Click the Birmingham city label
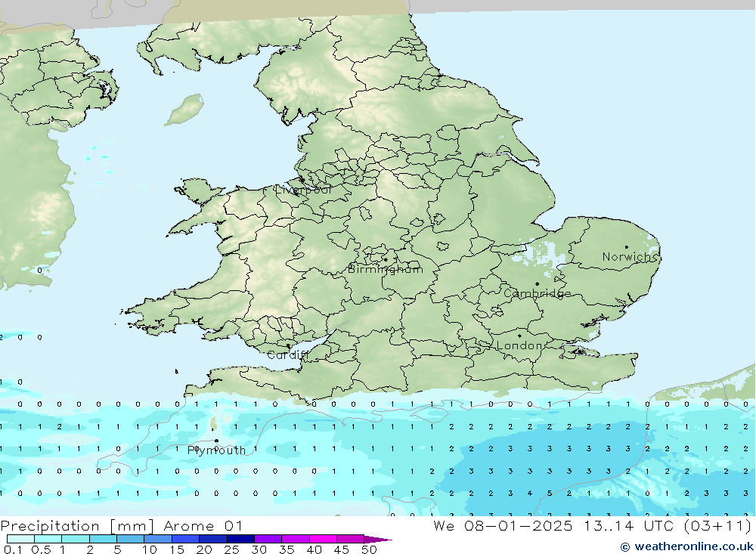Image resolution: width=756 pixels, height=554 pixels. pyautogui.click(x=386, y=269)
